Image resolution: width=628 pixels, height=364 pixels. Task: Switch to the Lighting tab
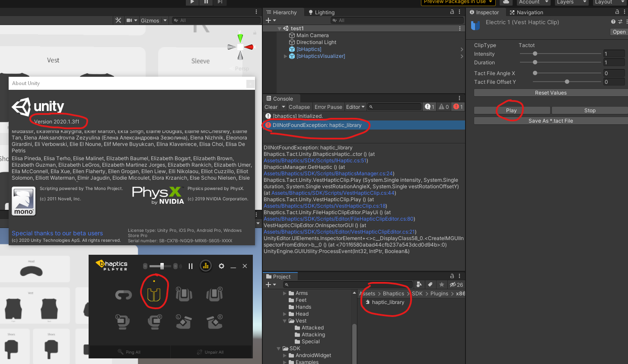322,12
